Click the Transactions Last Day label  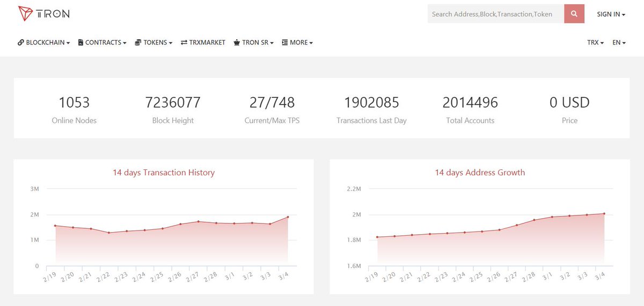[x=371, y=121]
